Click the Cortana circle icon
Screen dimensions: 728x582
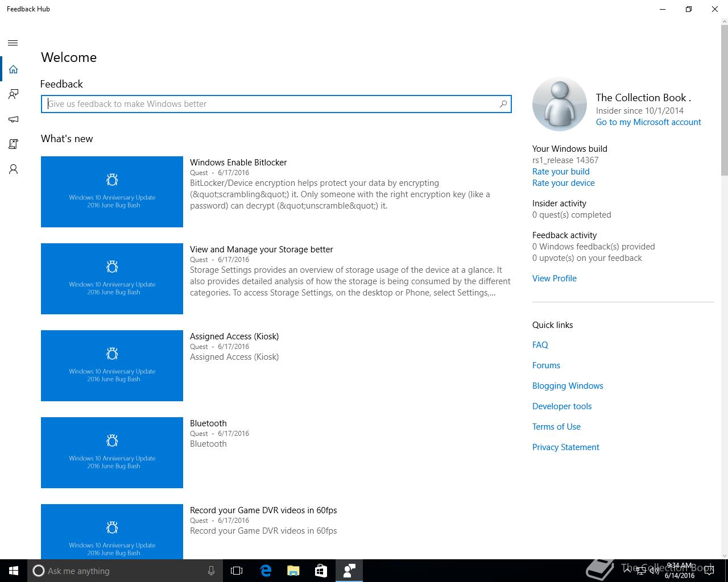39,571
